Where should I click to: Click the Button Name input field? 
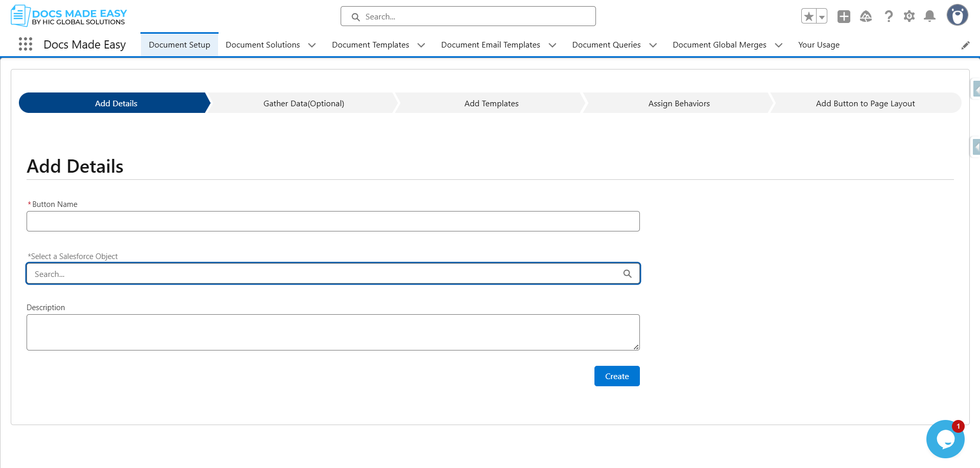[x=333, y=221]
